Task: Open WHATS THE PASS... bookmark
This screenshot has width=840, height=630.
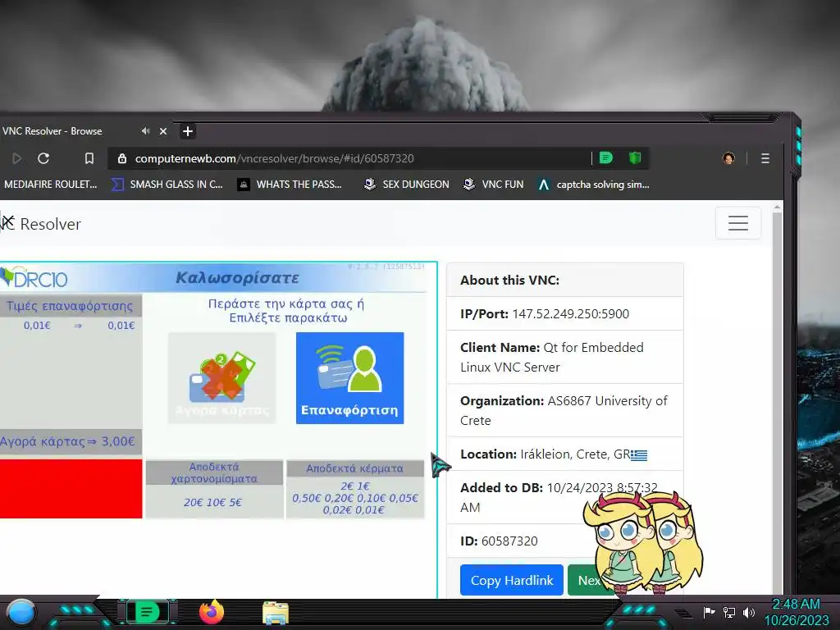Action: [290, 185]
